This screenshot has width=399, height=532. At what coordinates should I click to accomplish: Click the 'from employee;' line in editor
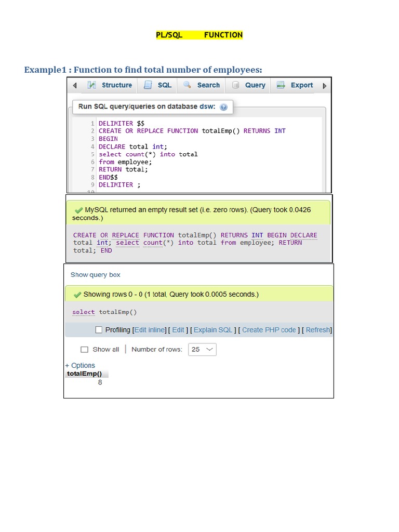[125, 162]
